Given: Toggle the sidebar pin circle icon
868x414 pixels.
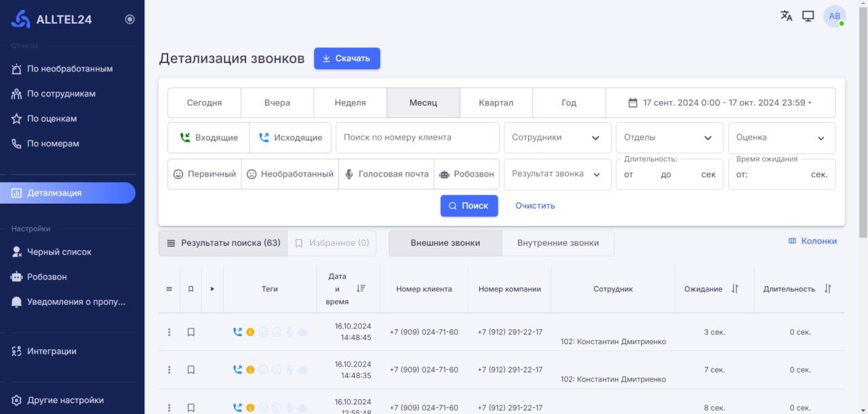Looking at the screenshot, I should click(x=130, y=19).
